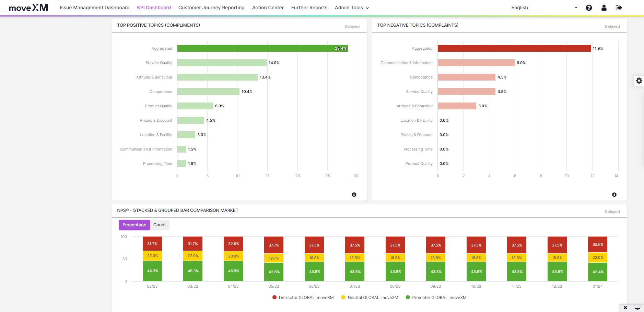Open Issue Management Dashboard tab

95,8
